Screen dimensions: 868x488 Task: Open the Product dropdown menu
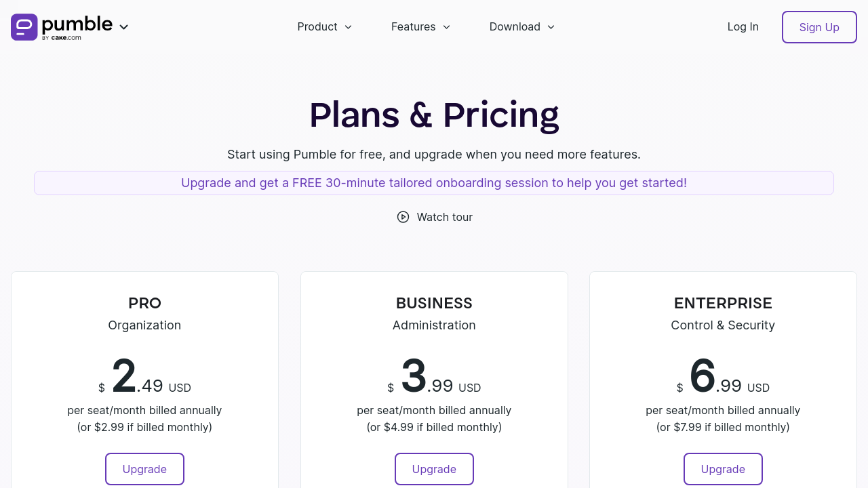pyautogui.click(x=324, y=27)
